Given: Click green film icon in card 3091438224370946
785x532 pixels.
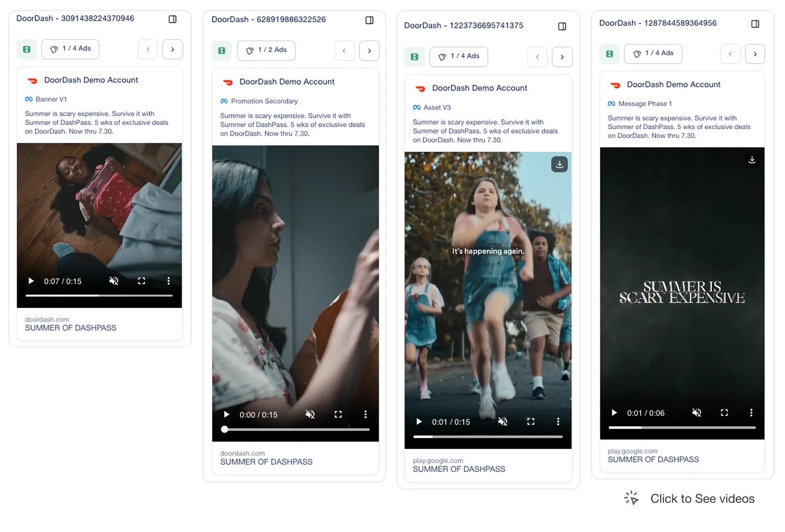Looking at the screenshot, I should [x=27, y=49].
